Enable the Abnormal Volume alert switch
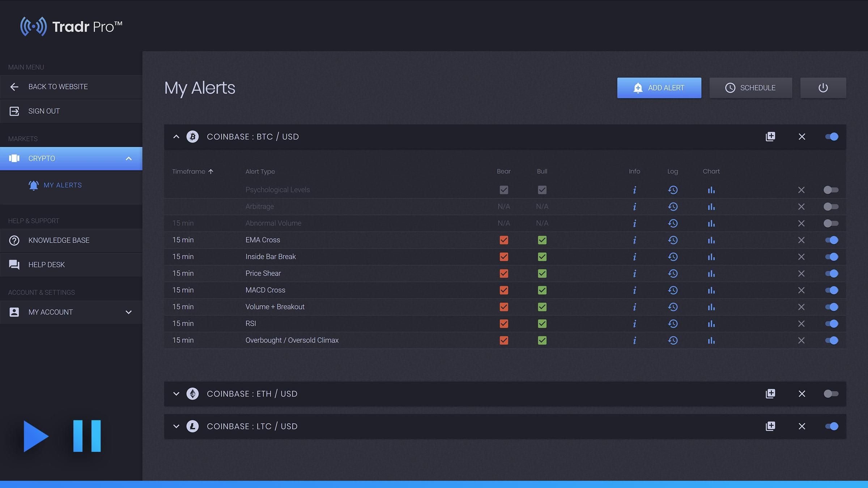This screenshot has width=868, height=488. 831,223
